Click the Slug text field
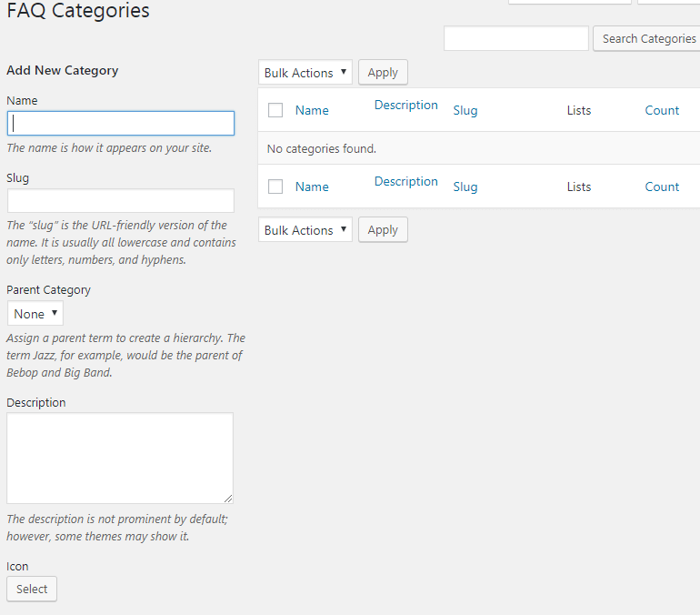Image resolution: width=700 pixels, height=615 pixels. pos(120,201)
